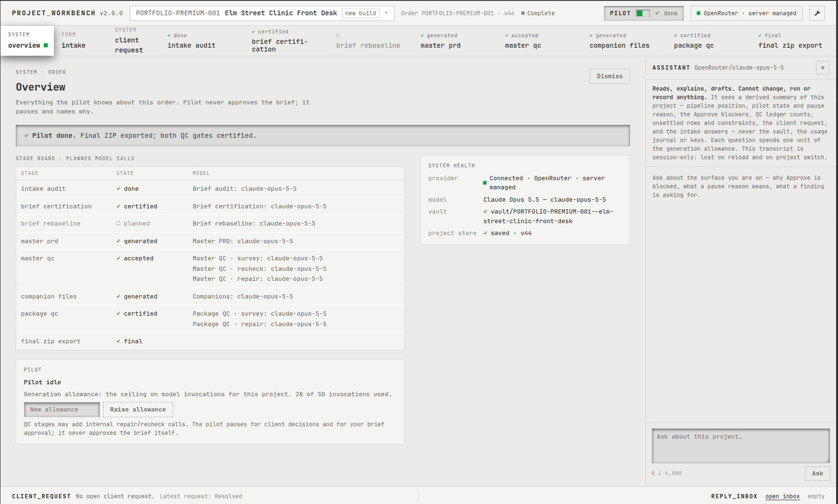Click the checkmark in 'Pilot done' banner
Image resolution: width=838 pixels, height=504 pixels.
coord(26,135)
